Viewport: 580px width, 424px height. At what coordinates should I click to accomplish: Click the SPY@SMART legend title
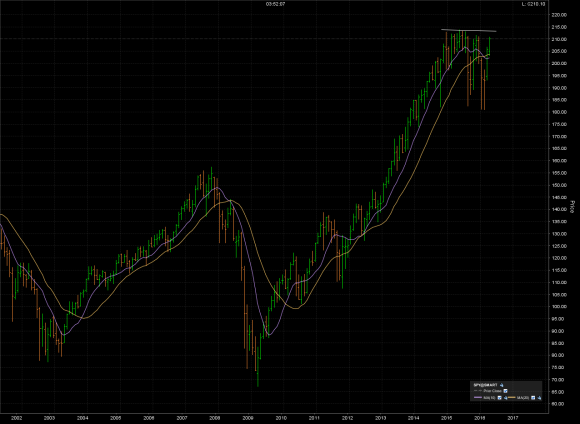click(485, 385)
